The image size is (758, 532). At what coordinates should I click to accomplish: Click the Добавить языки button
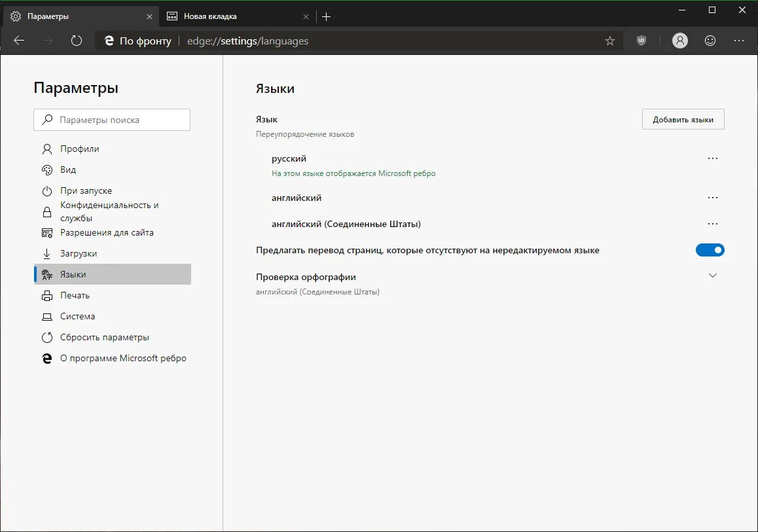click(x=683, y=119)
